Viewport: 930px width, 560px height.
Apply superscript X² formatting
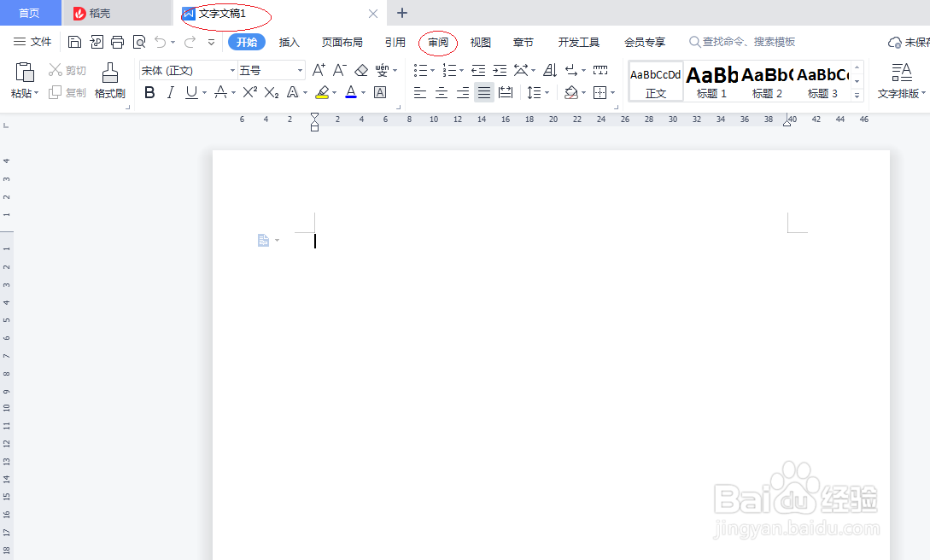(250, 92)
